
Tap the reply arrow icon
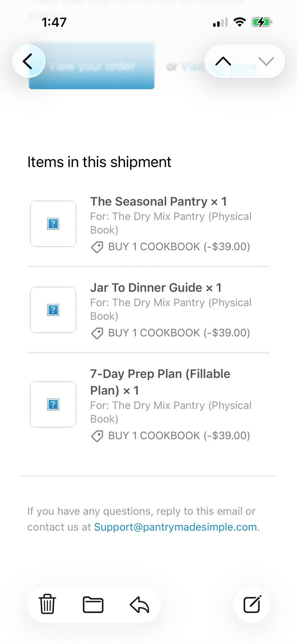(140, 605)
